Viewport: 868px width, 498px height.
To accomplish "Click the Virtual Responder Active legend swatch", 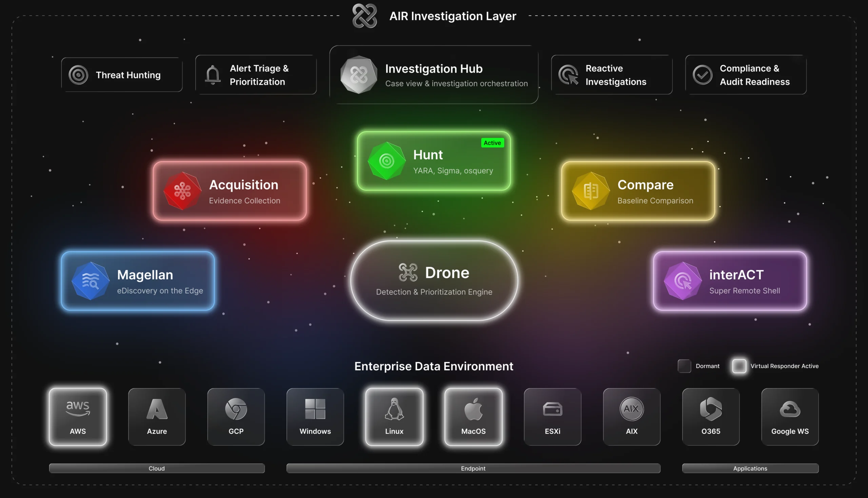I will tap(739, 366).
